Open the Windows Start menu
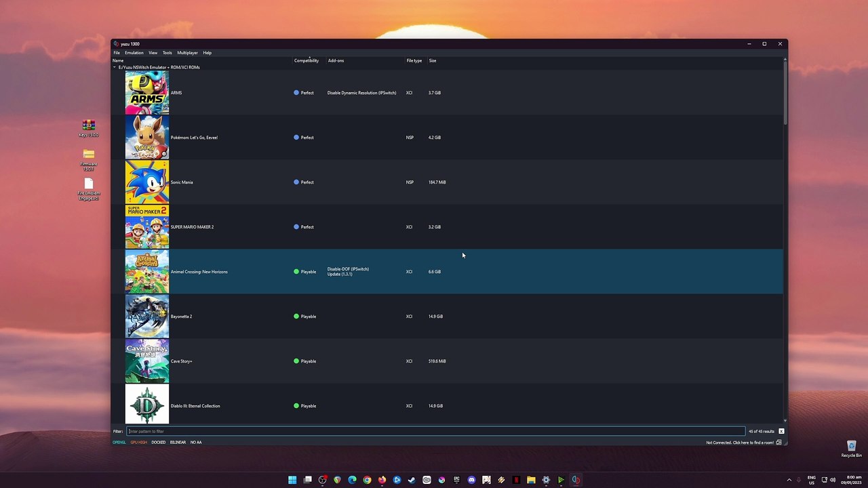The width and height of the screenshot is (868, 488). (x=292, y=480)
